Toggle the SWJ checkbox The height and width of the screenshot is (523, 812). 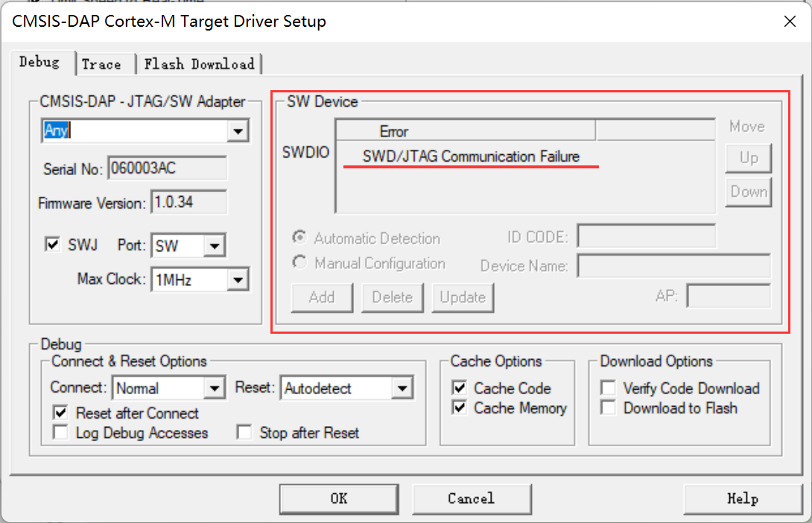pyautogui.click(x=52, y=244)
